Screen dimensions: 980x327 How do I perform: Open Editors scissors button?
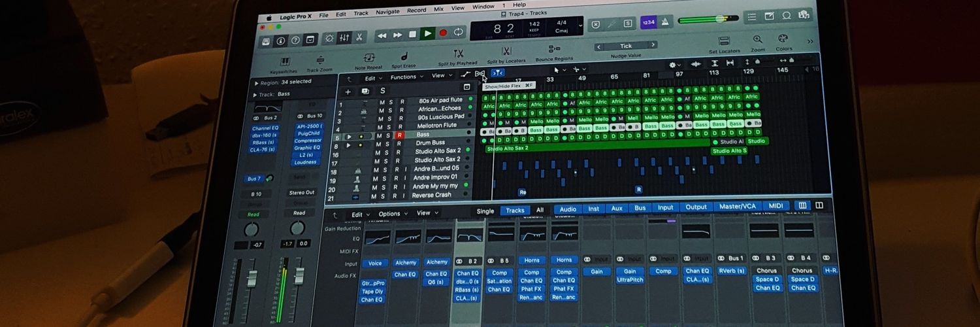[360, 37]
